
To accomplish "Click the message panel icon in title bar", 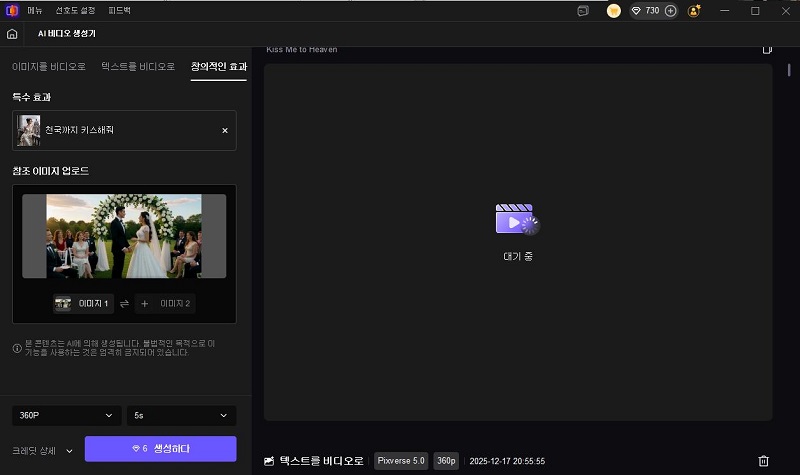I will click(583, 11).
